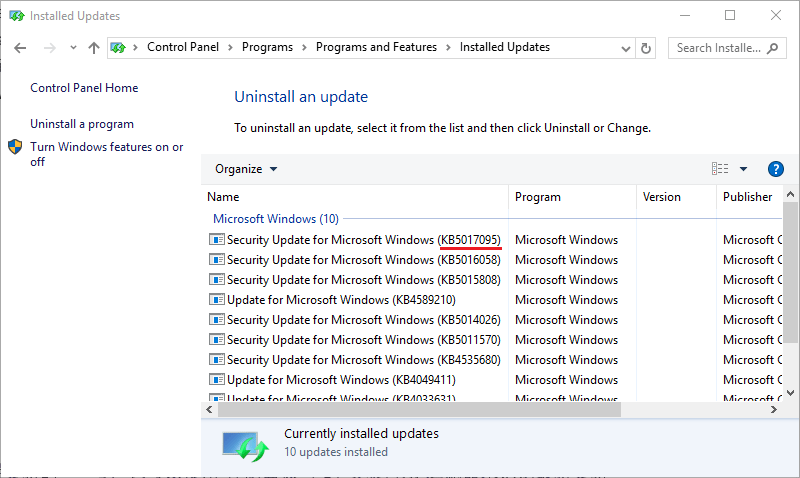Click the horizontal scrollbar right arrow
This screenshot has width=800, height=478.
click(774, 409)
